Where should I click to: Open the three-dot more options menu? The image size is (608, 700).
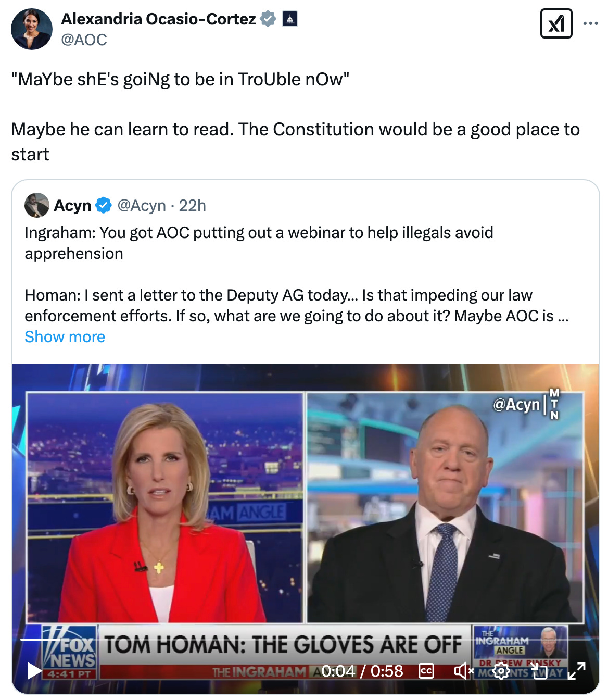590,23
